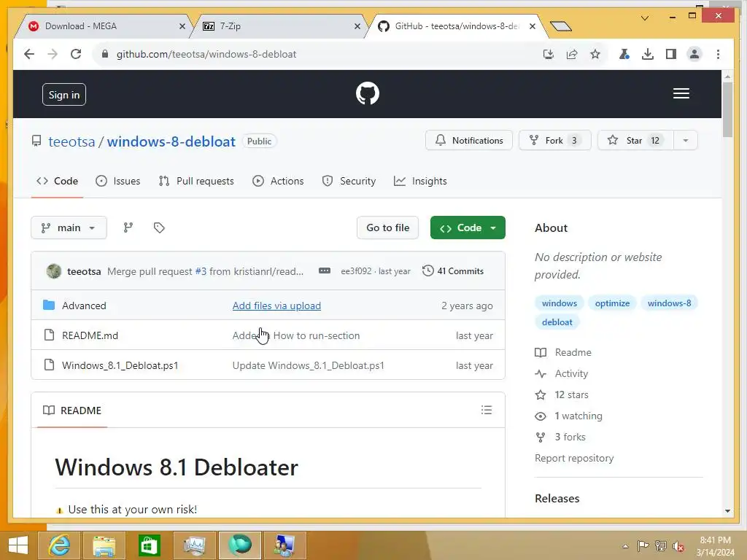The image size is (747, 560).
Task: Go back with the browser back arrow
Action: tap(29, 54)
